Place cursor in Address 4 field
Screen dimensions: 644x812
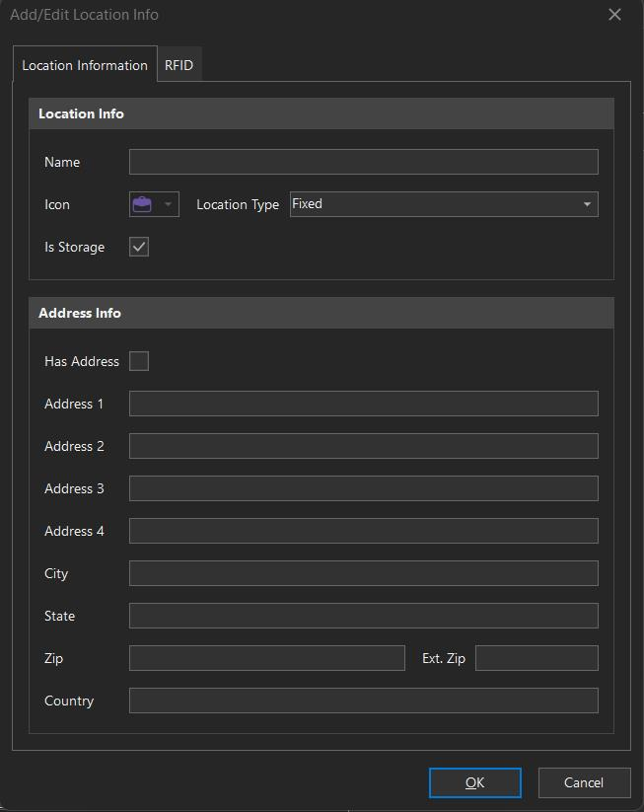(363, 531)
